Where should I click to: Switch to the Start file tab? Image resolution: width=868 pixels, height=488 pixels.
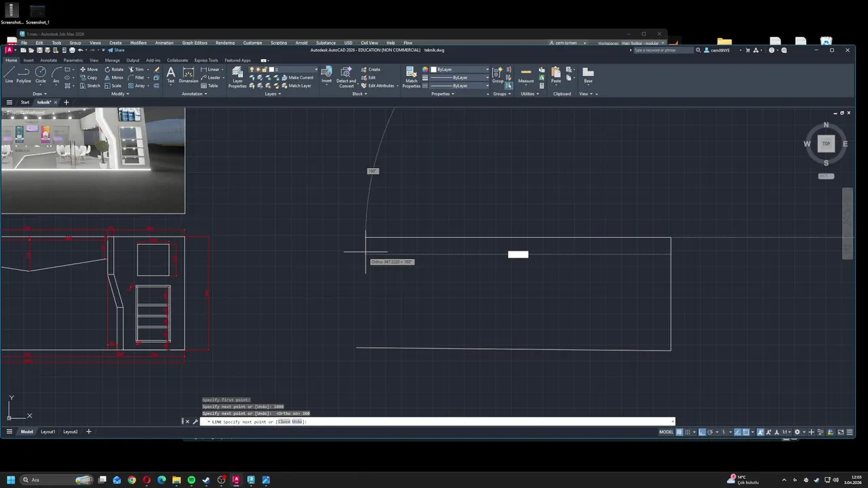point(25,102)
